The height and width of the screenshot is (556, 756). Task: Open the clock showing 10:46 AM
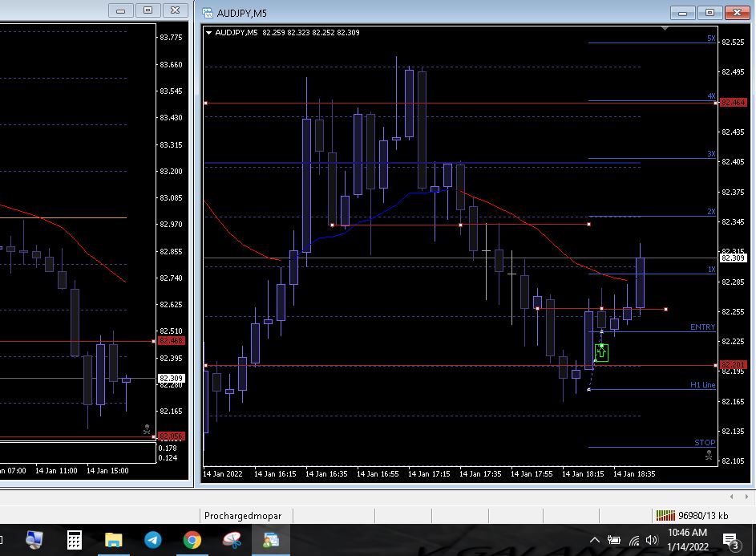(x=687, y=540)
